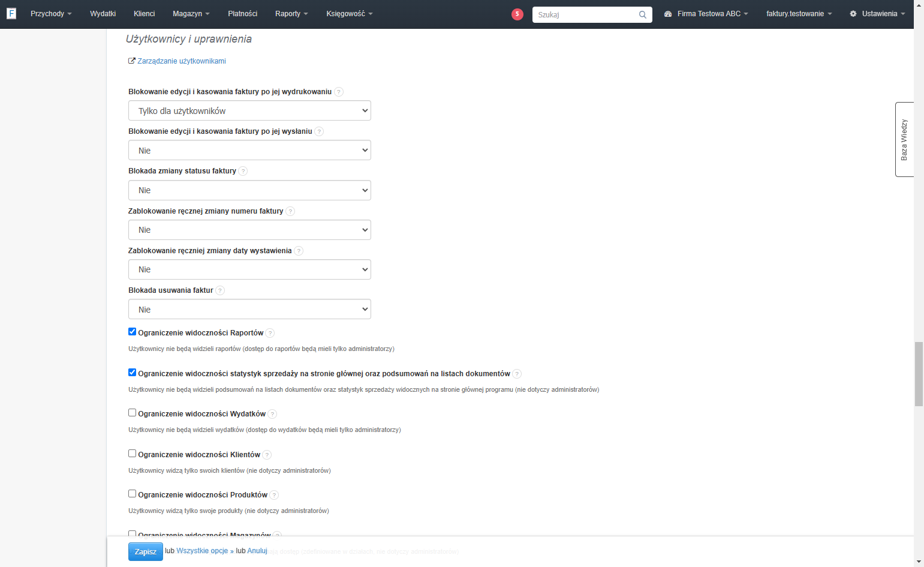
Task: Open 'Blokada usuwania faktur' dropdown
Action: pos(249,309)
